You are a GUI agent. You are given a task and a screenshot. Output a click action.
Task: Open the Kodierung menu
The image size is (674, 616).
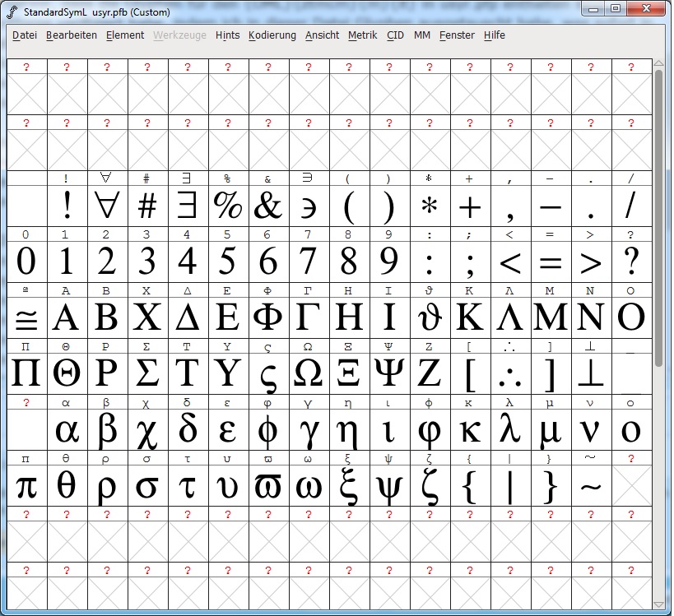tap(272, 35)
